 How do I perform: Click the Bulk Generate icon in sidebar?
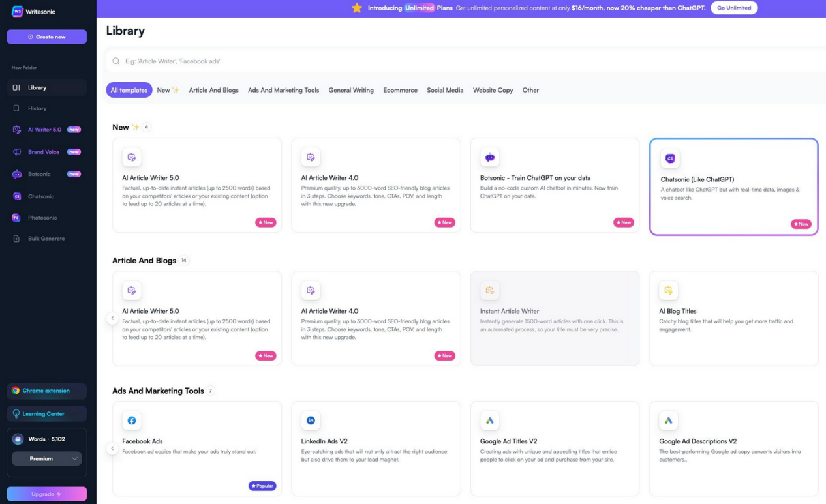tap(16, 239)
